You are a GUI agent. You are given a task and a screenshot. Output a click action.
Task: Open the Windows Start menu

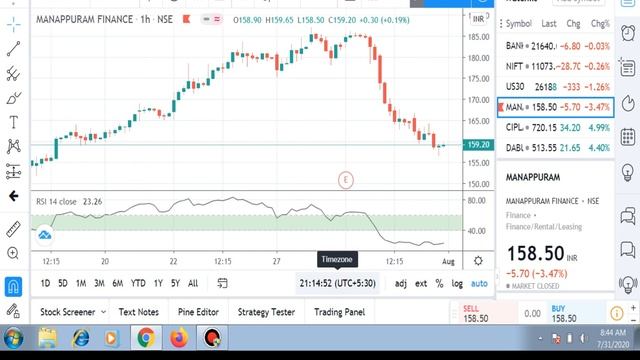(13, 338)
